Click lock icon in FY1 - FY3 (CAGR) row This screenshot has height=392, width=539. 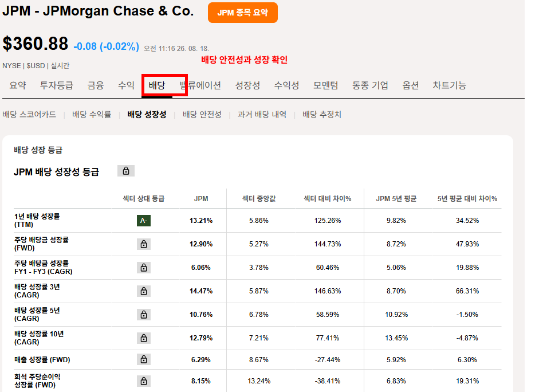click(x=144, y=268)
